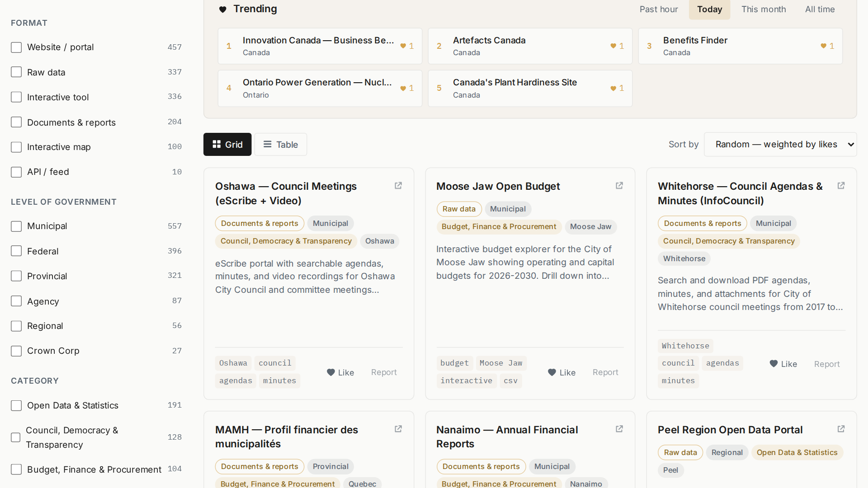
Task: Select Today trending tab
Action: (709, 9)
